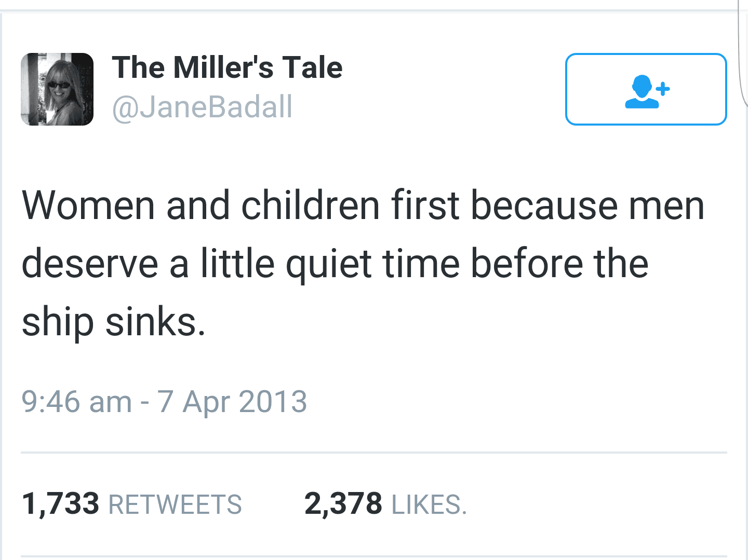Select the RETWEETS label
The height and width of the screenshot is (560, 748).
pyautogui.click(x=175, y=505)
